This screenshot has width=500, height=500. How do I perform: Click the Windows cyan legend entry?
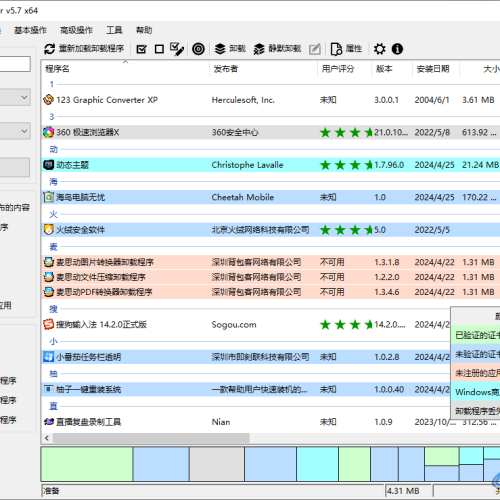pyautogui.click(x=476, y=392)
